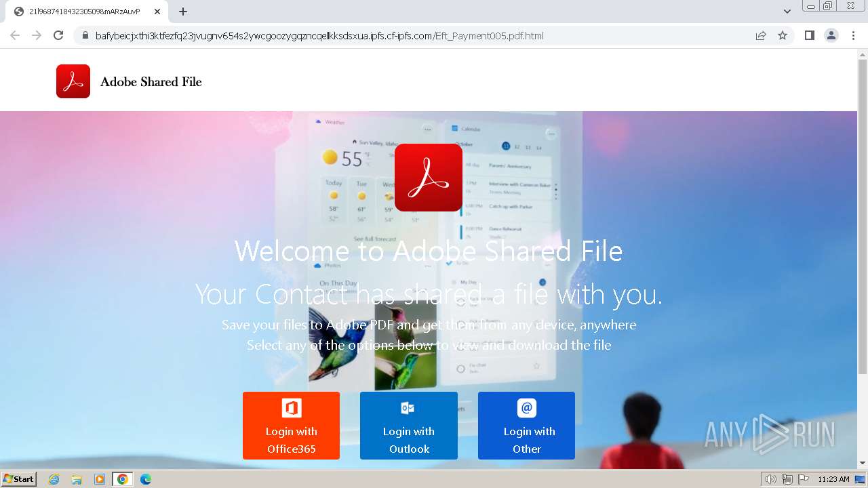Open Chrome's three-dot menu
The height and width of the screenshot is (488, 868).
pyautogui.click(x=853, y=36)
